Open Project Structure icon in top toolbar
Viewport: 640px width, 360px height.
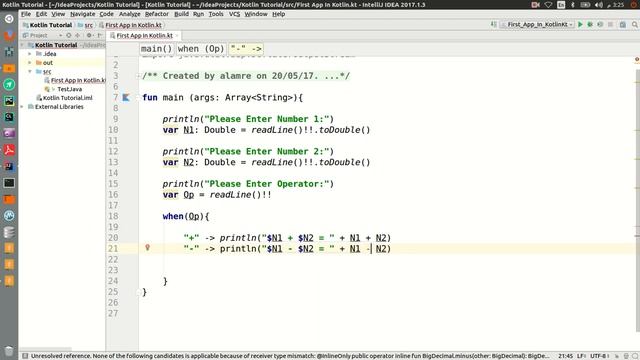pos(622,24)
